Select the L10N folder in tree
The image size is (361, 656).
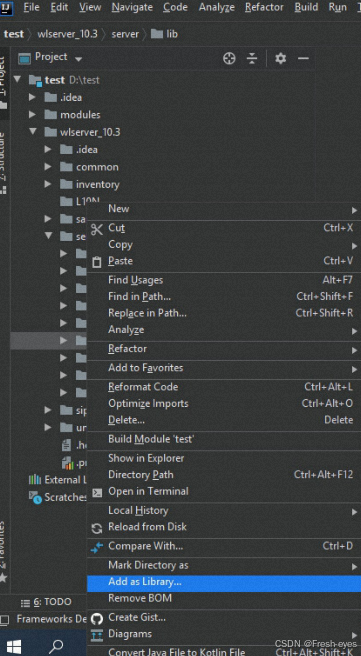tap(79, 202)
